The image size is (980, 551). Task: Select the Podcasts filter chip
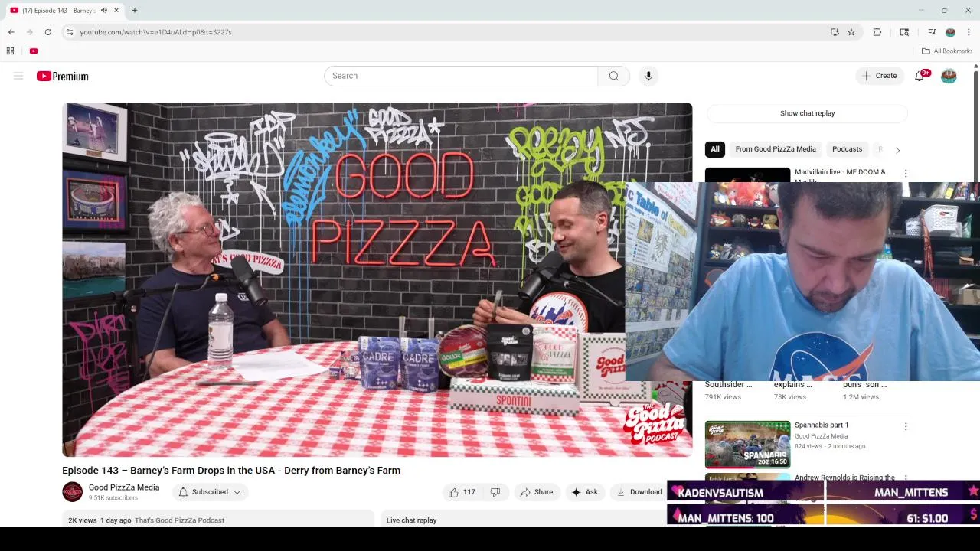pos(847,149)
